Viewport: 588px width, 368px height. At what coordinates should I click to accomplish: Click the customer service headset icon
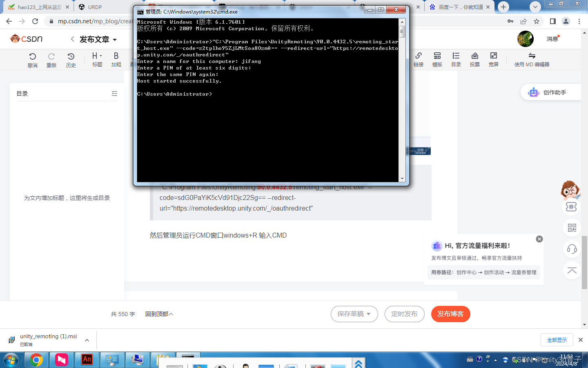[572, 249]
